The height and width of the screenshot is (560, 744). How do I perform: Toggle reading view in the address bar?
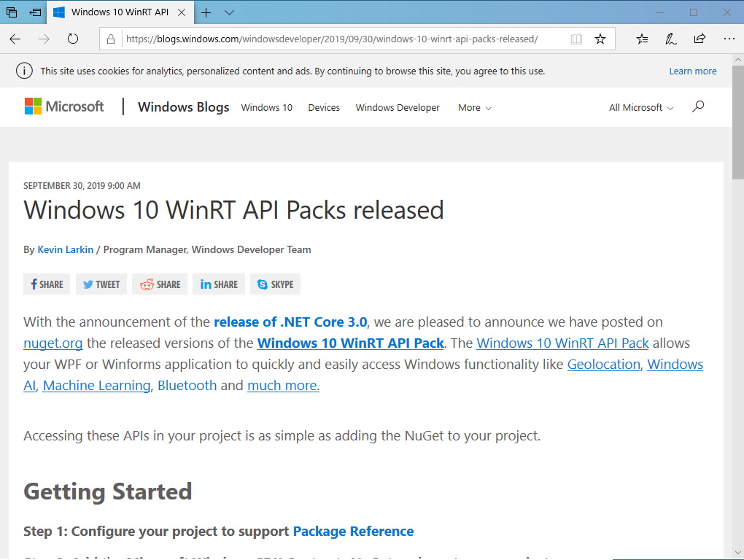(x=576, y=39)
